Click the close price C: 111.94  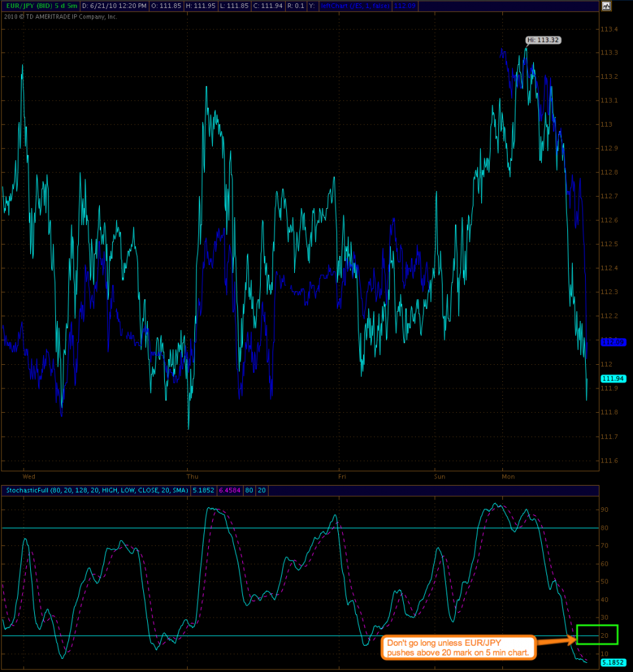pyautogui.click(x=268, y=6)
